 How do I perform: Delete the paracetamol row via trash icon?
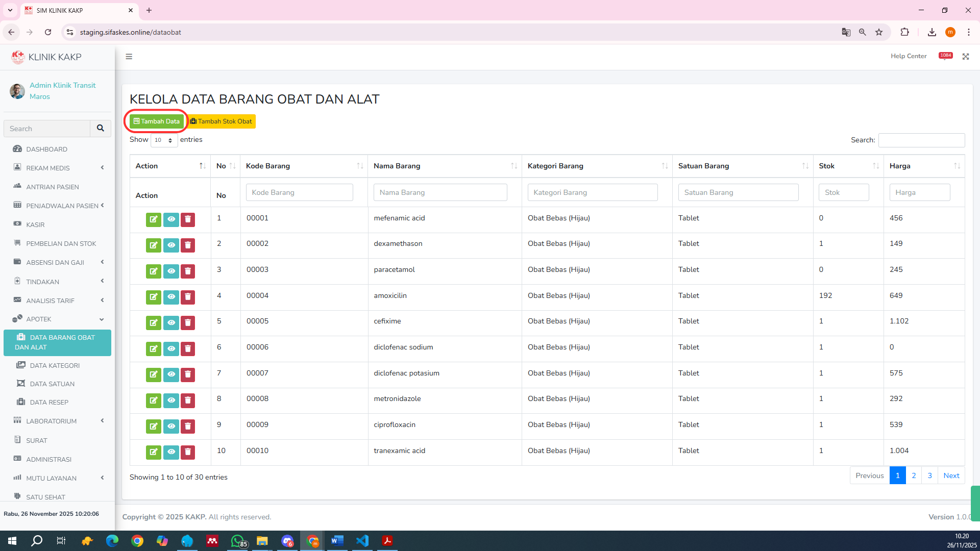coord(188,271)
